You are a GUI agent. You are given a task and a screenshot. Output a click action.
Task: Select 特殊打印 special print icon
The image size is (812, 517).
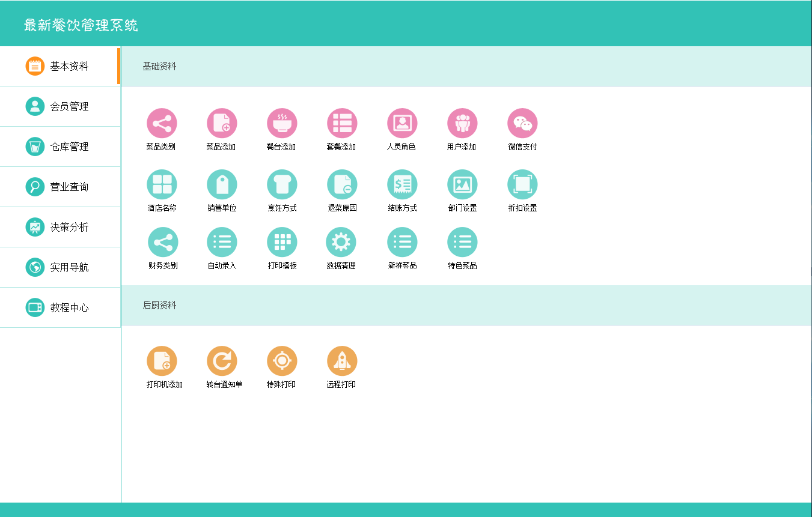pos(282,361)
